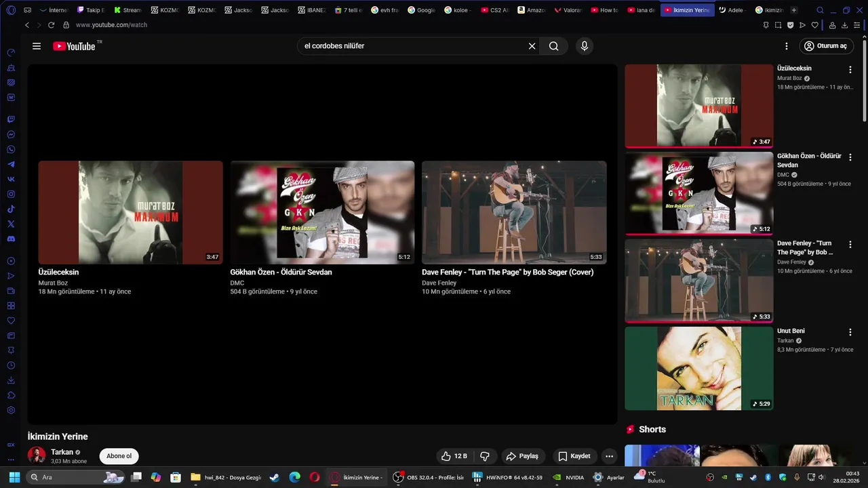Switch to the Stream Kick tab

[127, 10]
